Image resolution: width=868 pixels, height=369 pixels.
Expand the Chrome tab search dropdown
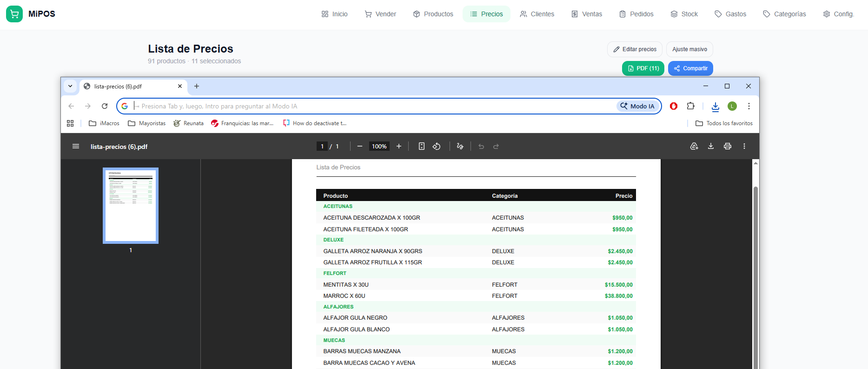pos(70,86)
